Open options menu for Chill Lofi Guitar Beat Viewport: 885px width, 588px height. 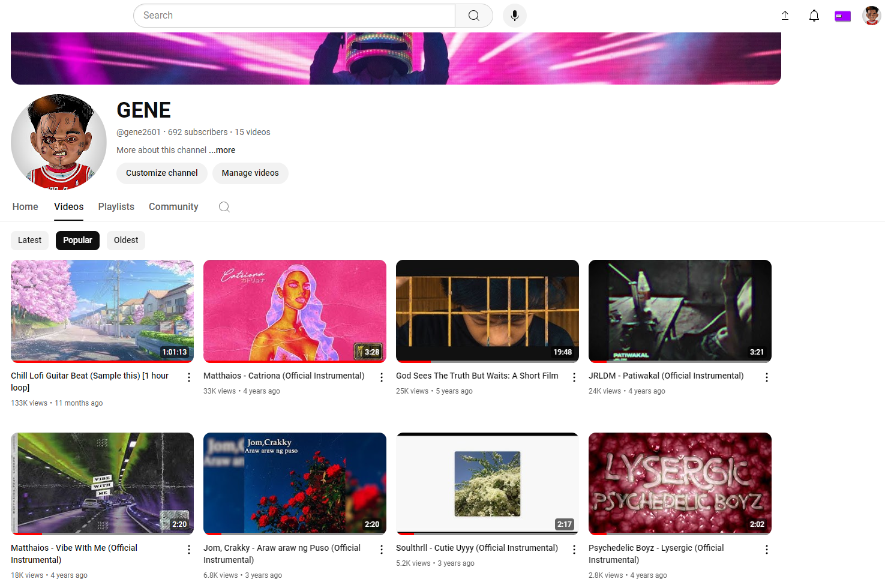click(189, 377)
